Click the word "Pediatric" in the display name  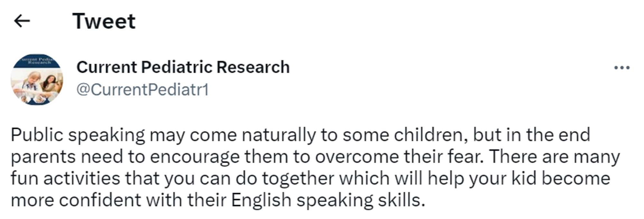click(177, 67)
